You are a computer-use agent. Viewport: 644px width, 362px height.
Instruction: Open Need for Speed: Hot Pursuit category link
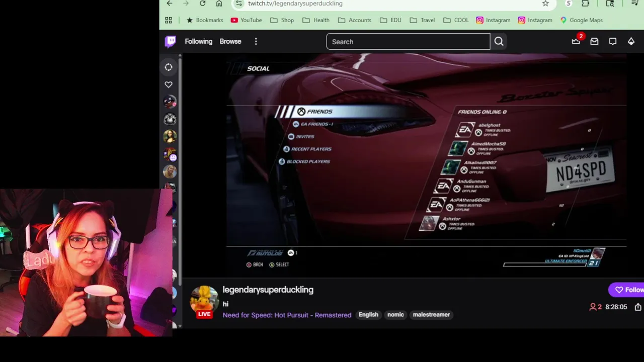point(287,315)
